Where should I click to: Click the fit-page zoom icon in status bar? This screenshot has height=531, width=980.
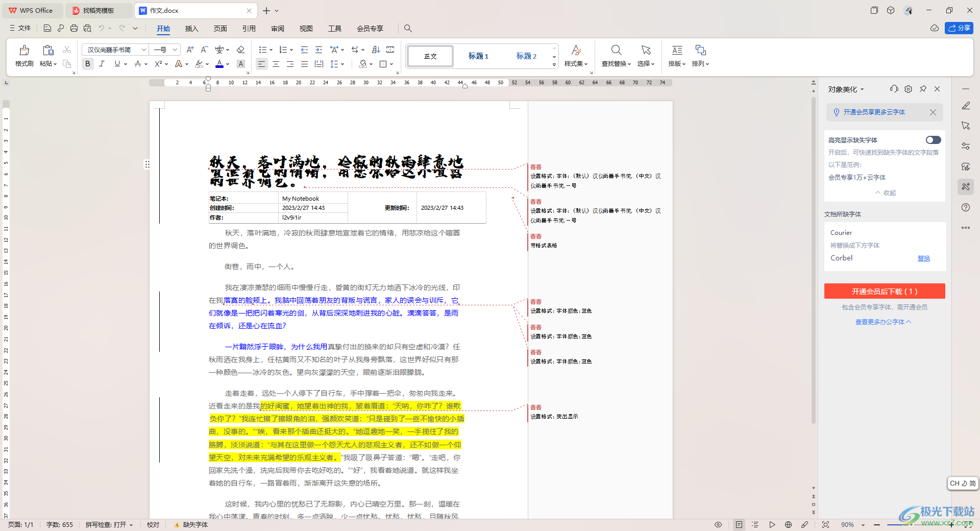coord(825,524)
